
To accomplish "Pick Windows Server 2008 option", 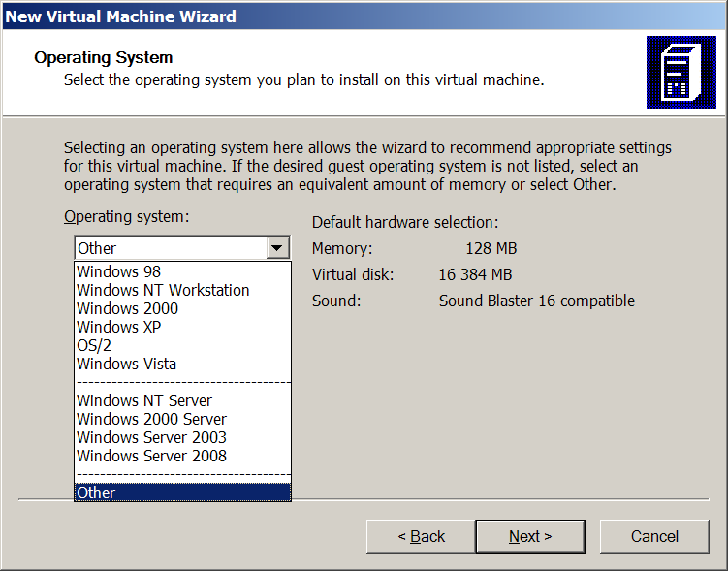I will (151, 456).
